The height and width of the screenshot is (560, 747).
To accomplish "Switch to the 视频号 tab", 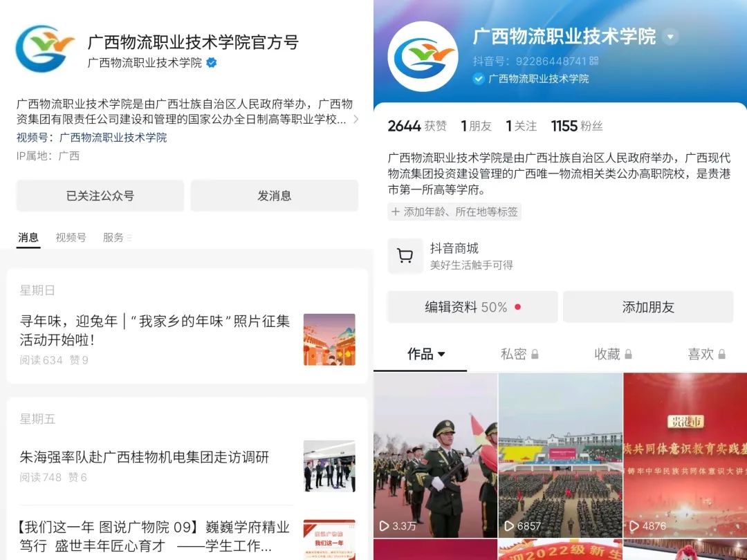I will (x=71, y=237).
